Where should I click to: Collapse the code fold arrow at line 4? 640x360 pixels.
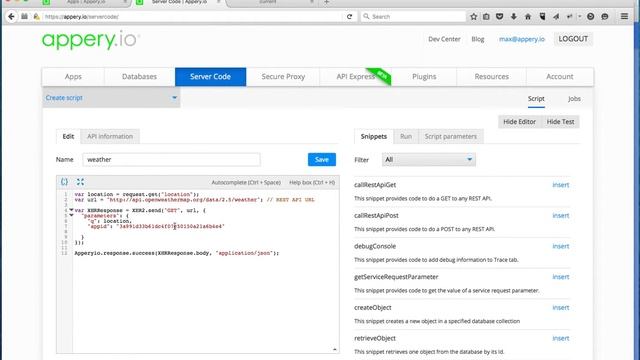[x=71, y=210]
